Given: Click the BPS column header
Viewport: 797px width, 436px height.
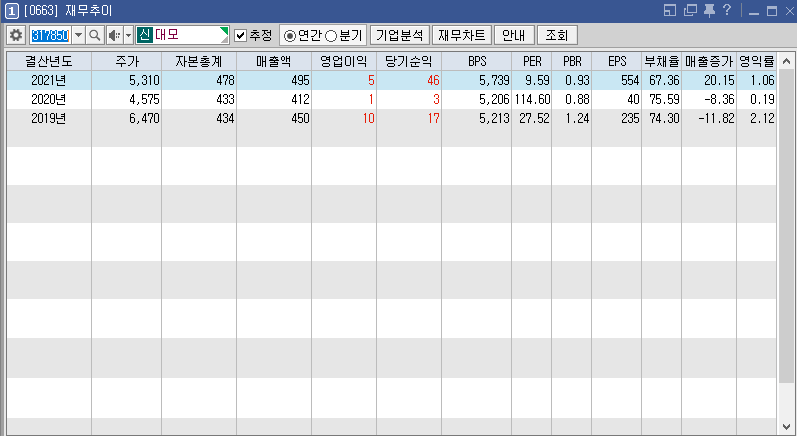Looking at the screenshot, I should (x=477, y=61).
